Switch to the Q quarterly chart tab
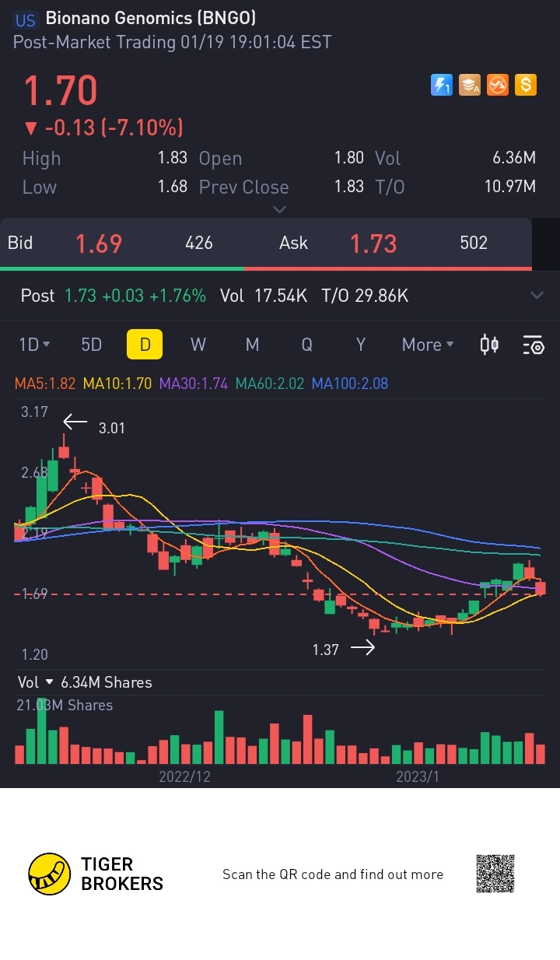 tap(306, 344)
